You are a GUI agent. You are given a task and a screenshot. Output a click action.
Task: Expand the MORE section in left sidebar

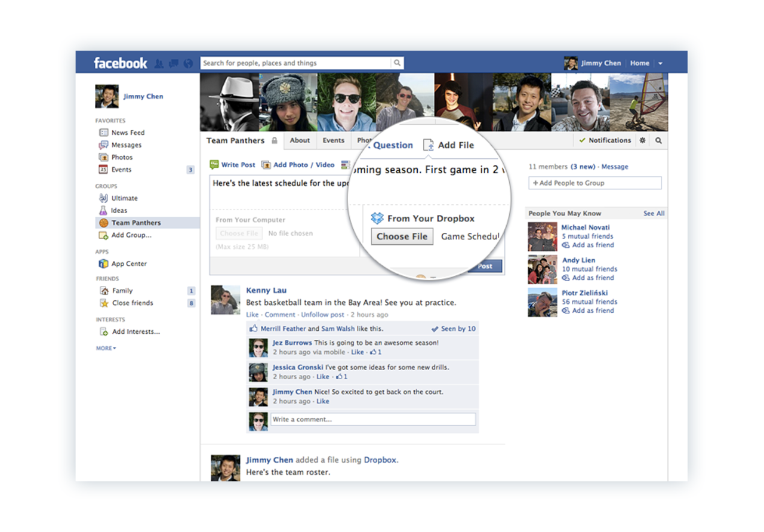105,348
